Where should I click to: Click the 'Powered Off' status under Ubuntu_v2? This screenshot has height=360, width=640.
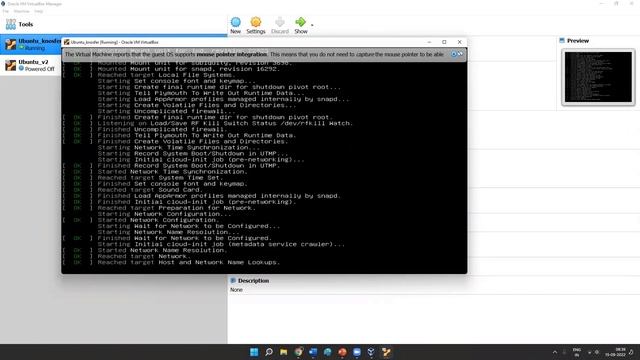point(39,69)
